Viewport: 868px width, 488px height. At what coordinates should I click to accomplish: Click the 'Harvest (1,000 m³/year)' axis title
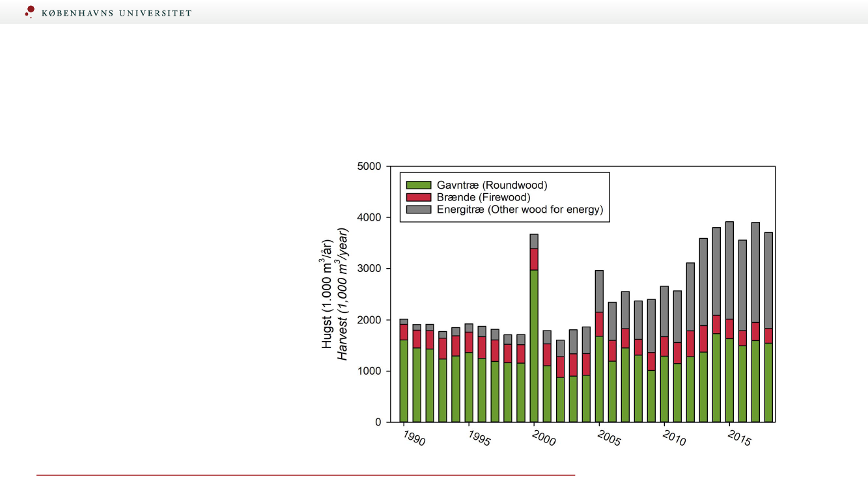click(x=343, y=294)
